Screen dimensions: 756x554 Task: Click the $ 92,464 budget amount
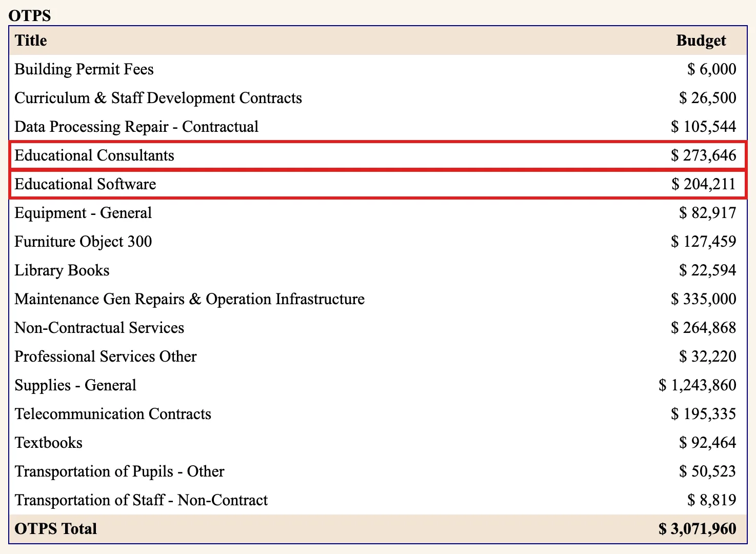[708, 443]
